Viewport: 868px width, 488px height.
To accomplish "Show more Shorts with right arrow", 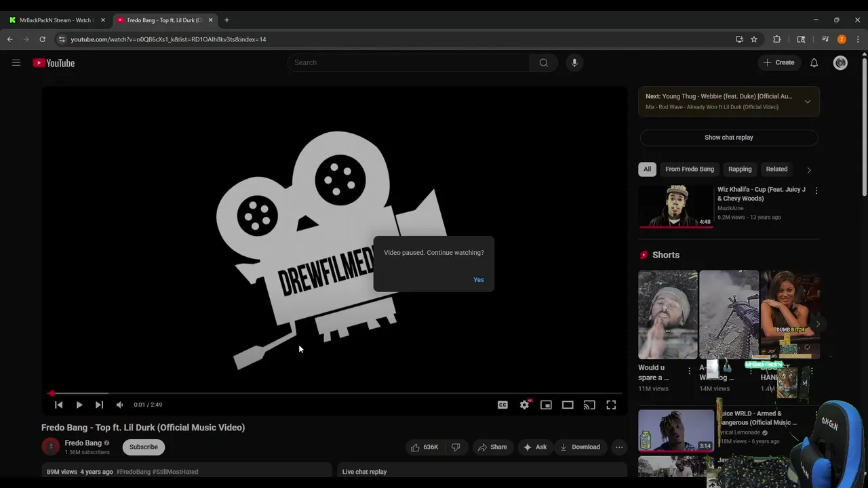I will pos(818,324).
